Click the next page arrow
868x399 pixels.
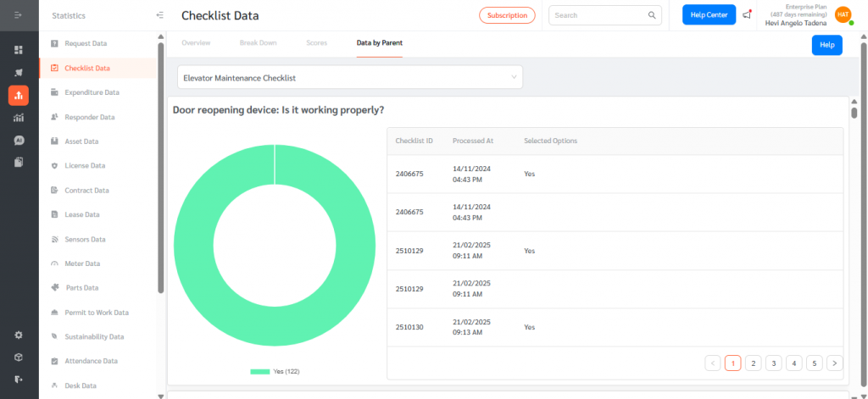(x=835, y=363)
